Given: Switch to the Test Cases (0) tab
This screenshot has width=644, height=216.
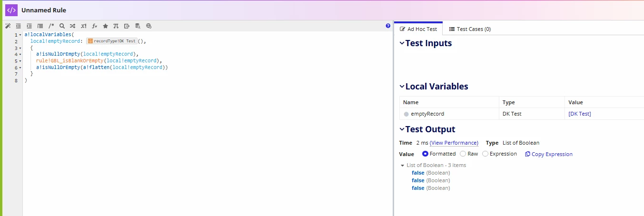Looking at the screenshot, I should (x=470, y=29).
